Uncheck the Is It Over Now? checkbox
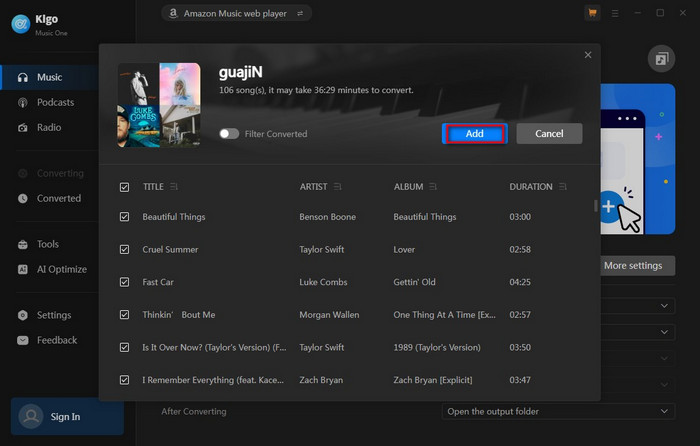 pos(125,347)
